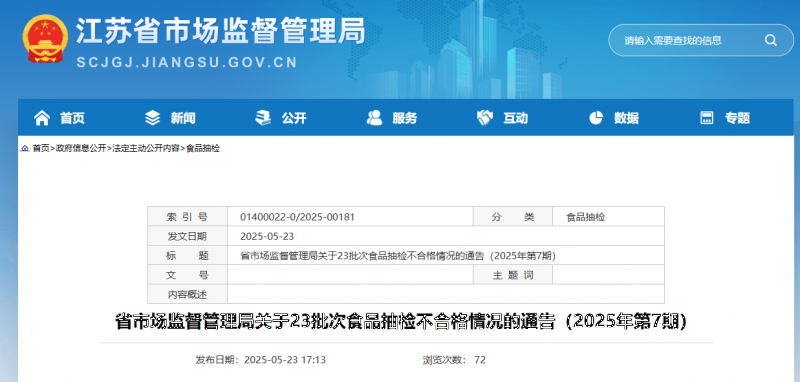Click the title cell in the 标题 row
The width and height of the screenshot is (800, 382).
click(445, 256)
